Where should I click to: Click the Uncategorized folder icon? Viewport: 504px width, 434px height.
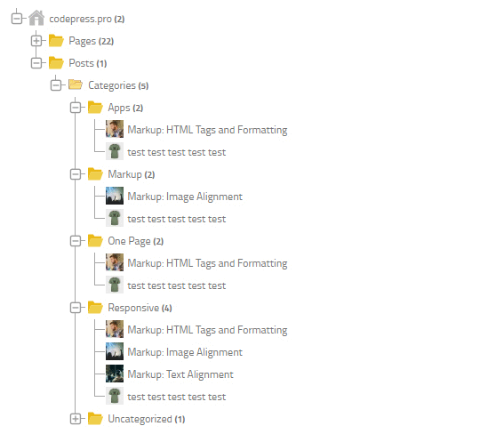pos(95,419)
